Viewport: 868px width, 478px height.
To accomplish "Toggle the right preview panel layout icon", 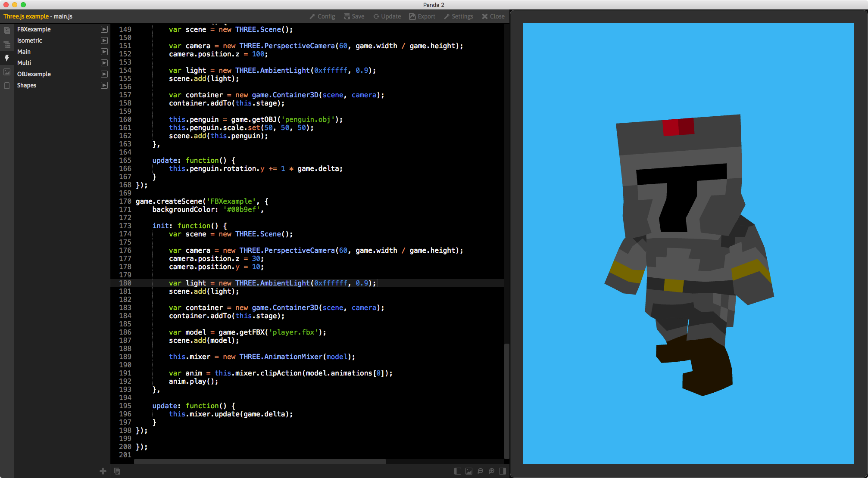I will (x=503, y=471).
